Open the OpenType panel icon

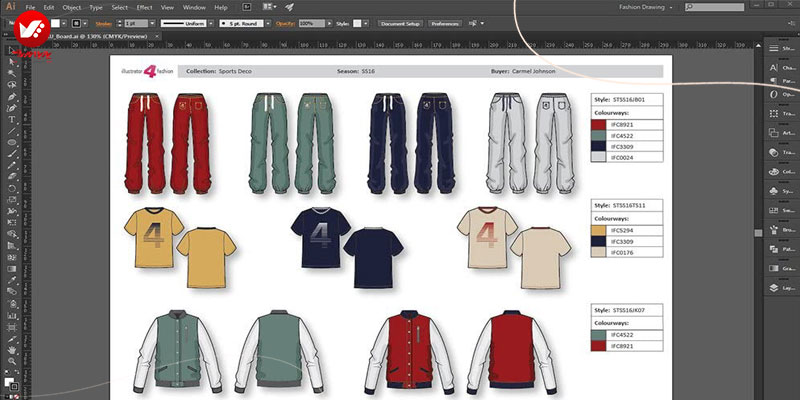click(774, 94)
